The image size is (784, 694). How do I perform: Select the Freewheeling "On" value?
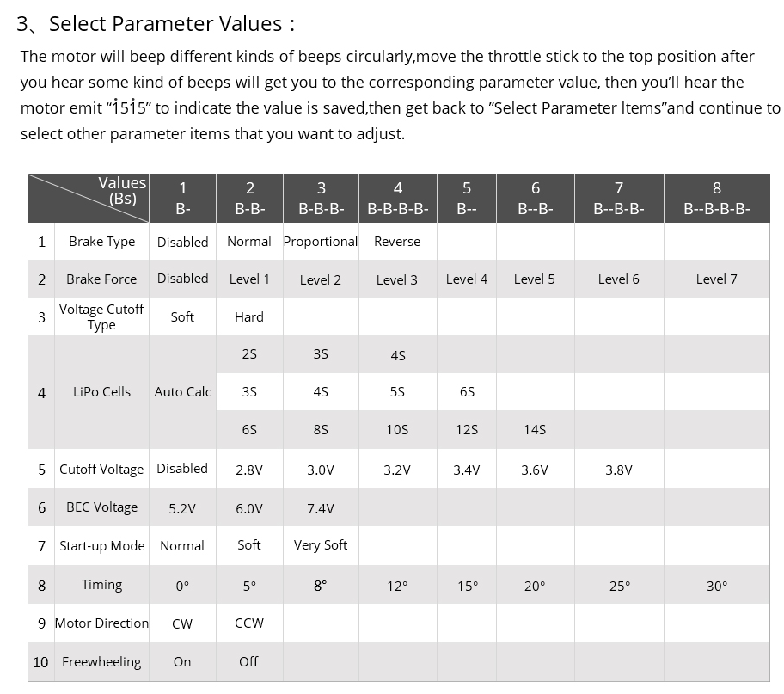click(x=182, y=662)
